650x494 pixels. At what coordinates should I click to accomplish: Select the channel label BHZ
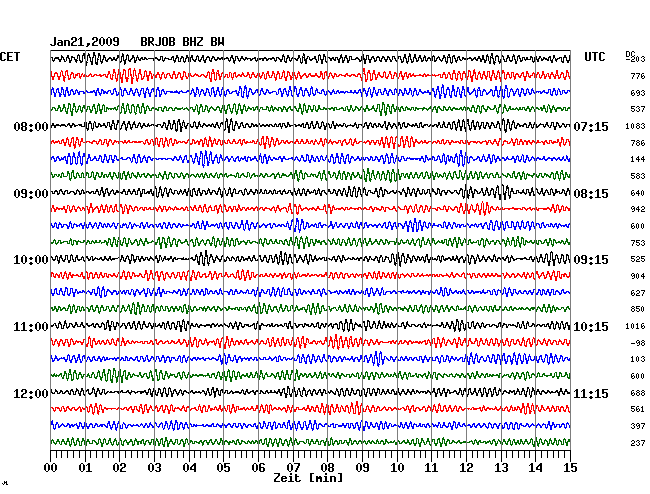point(193,42)
